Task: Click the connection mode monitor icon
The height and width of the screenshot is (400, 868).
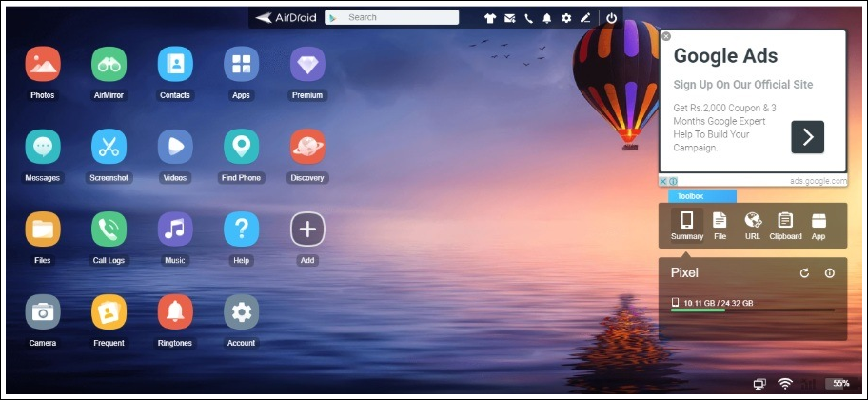Action: tap(760, 384)
